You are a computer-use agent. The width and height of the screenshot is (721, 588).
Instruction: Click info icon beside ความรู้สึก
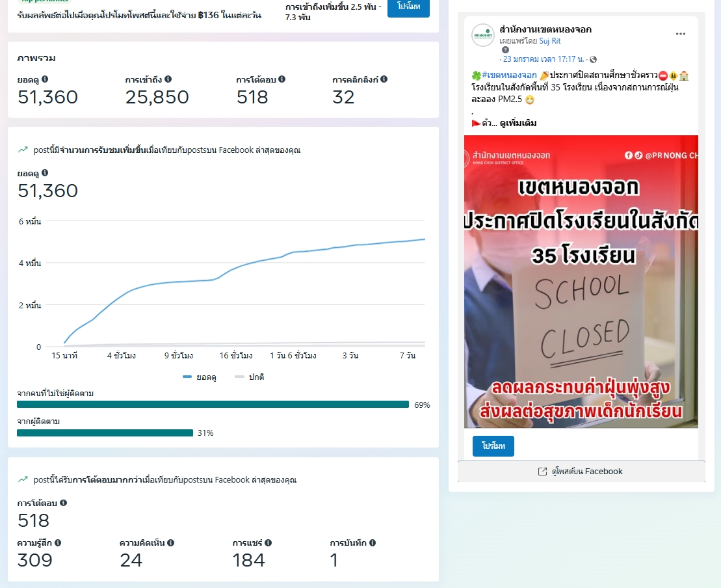pos(58,543)
